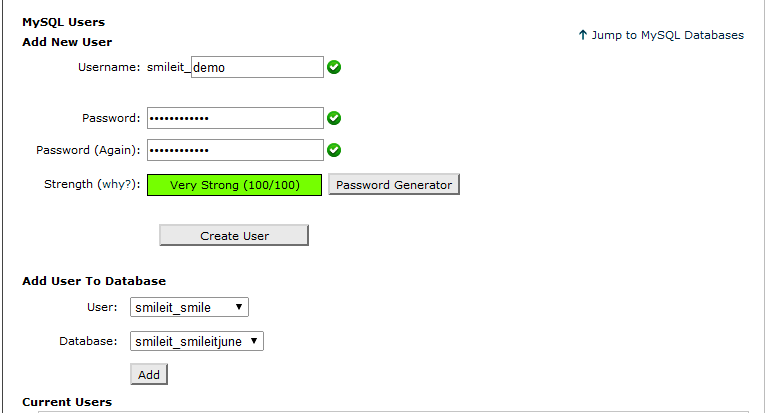Click the up arrow icon before Jump to MySQL Databases
Image resolution: width=768 pixels, height=413 pixels.
[583, 35]
